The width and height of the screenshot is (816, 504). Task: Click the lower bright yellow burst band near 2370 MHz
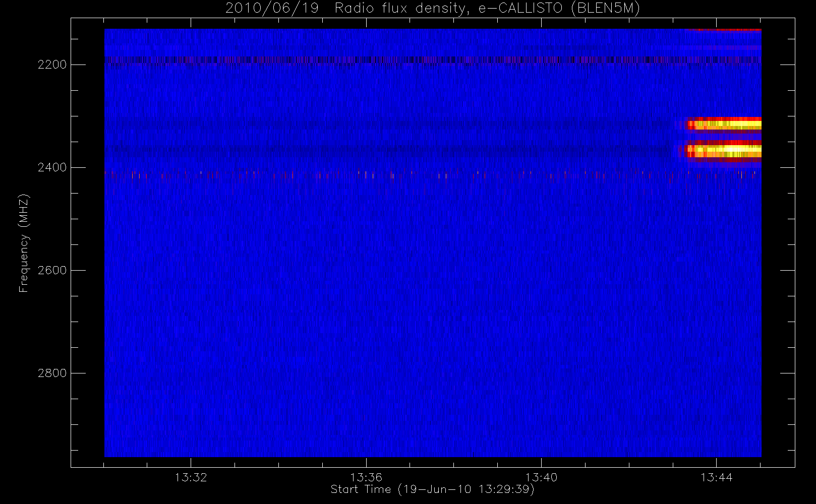(724, 151)
